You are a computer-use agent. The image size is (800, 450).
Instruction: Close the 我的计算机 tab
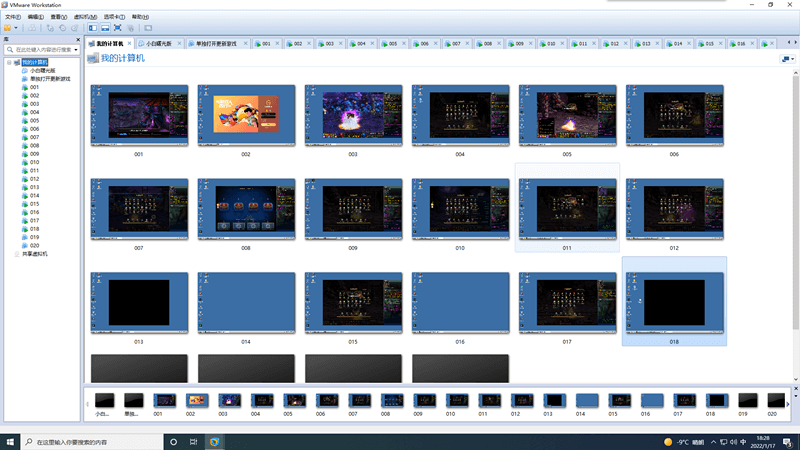[x=129, y=44]
